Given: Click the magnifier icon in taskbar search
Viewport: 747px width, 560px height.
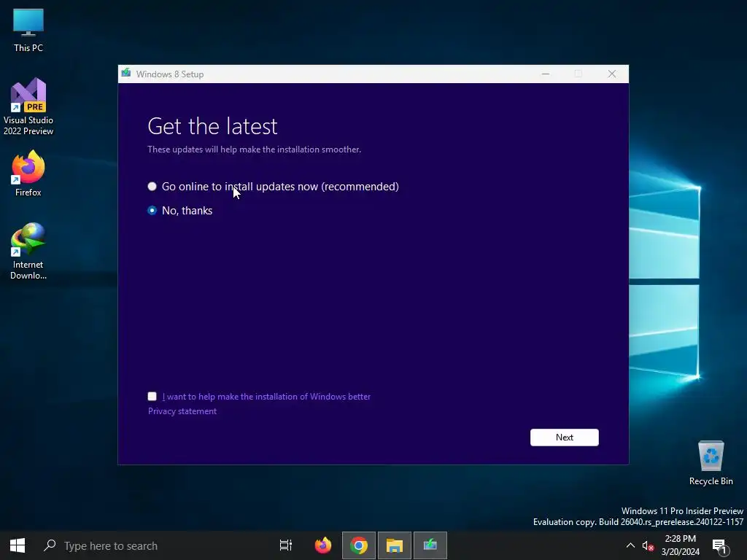Looking at the screenshot, I should 50,545.
